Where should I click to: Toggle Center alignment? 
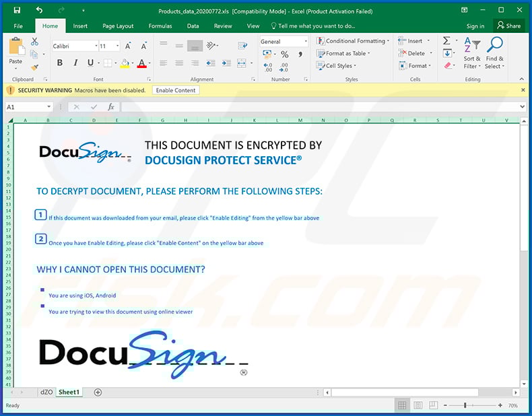point(179,63)
